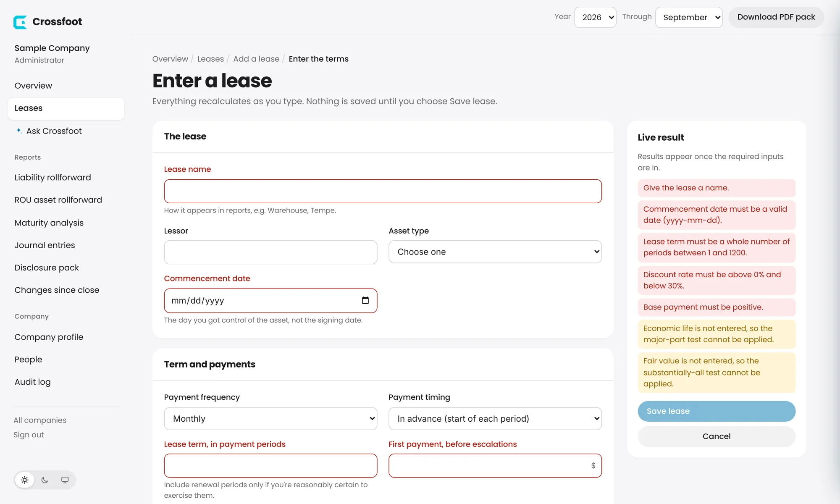
Task: Focus the Lessor input field
Action: [270, 252]
